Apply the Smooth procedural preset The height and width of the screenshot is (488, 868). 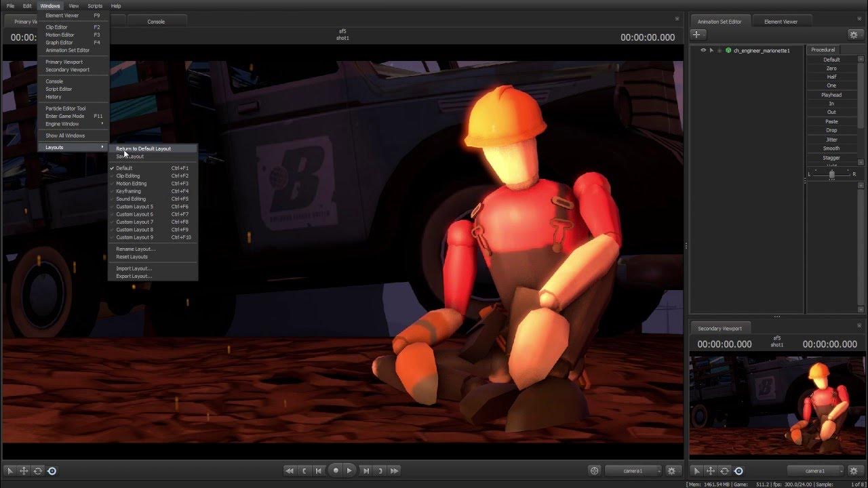pos(831,148)
